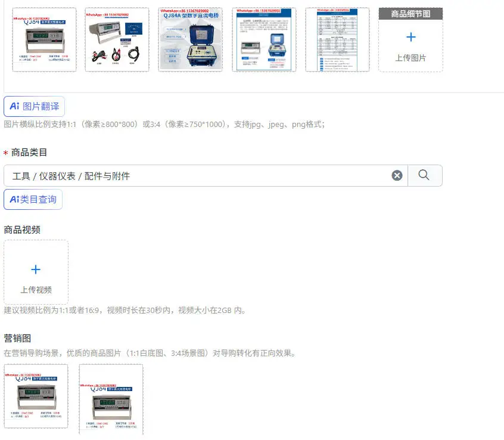Click the plus icon to upload detail image
Image resolution: width=504 pixels, height=440 pixels.
[x=411, y=37]
